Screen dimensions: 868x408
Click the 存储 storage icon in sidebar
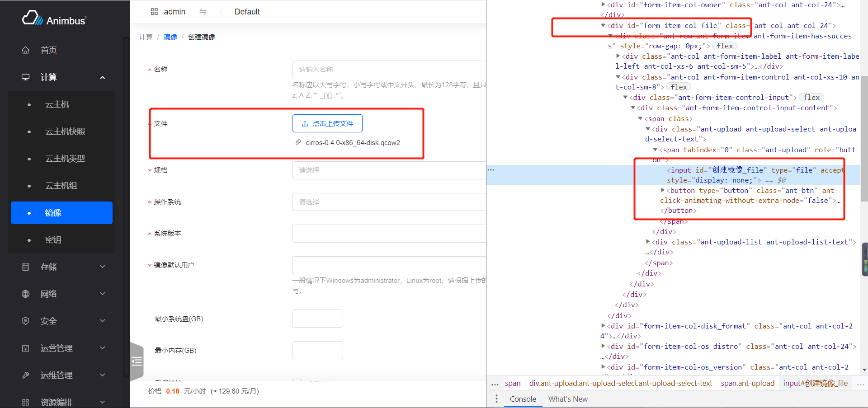click(x=26, y=267)
